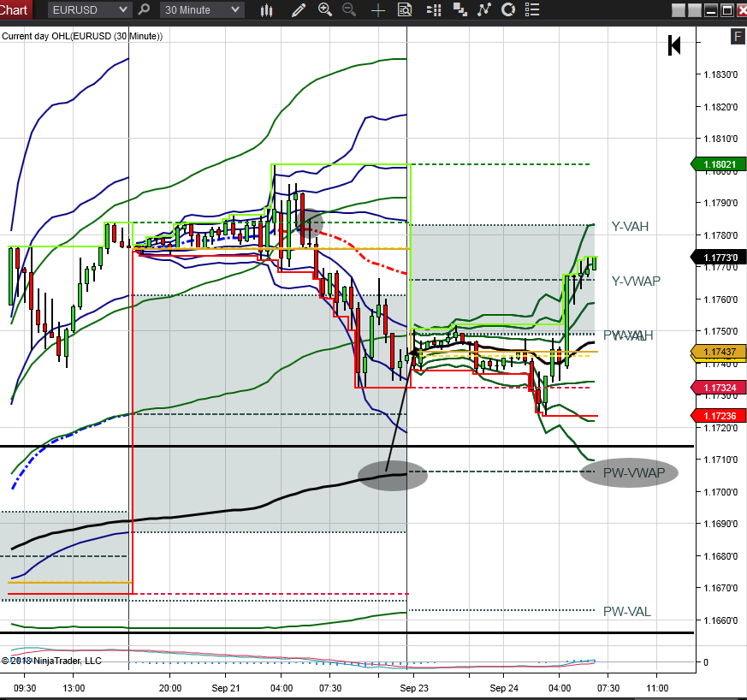Click the green 1.18021 price marker
Image resolution: width=747 pixels, height=700 pixels.
point(719,164)
